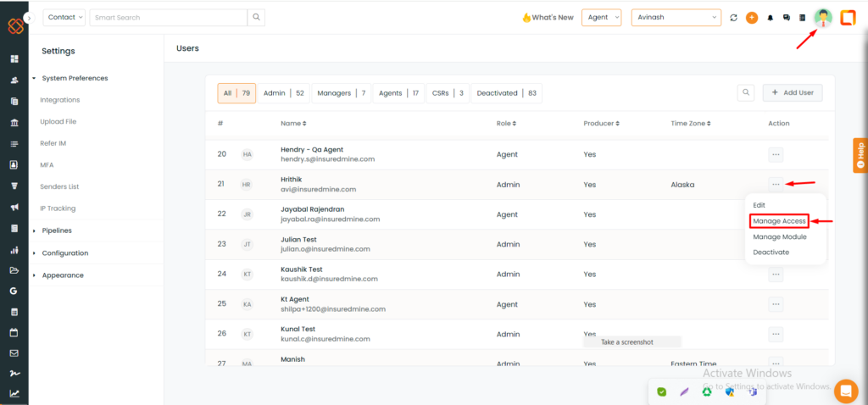Viewport: 868px width, 405px height.
Task: Open the dashboard icon in left sidebar
Action: pos(14,58)
